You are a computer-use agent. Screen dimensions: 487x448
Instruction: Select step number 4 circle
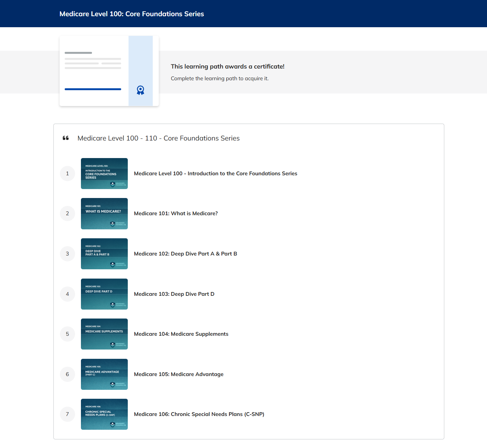tap(68, 294)
